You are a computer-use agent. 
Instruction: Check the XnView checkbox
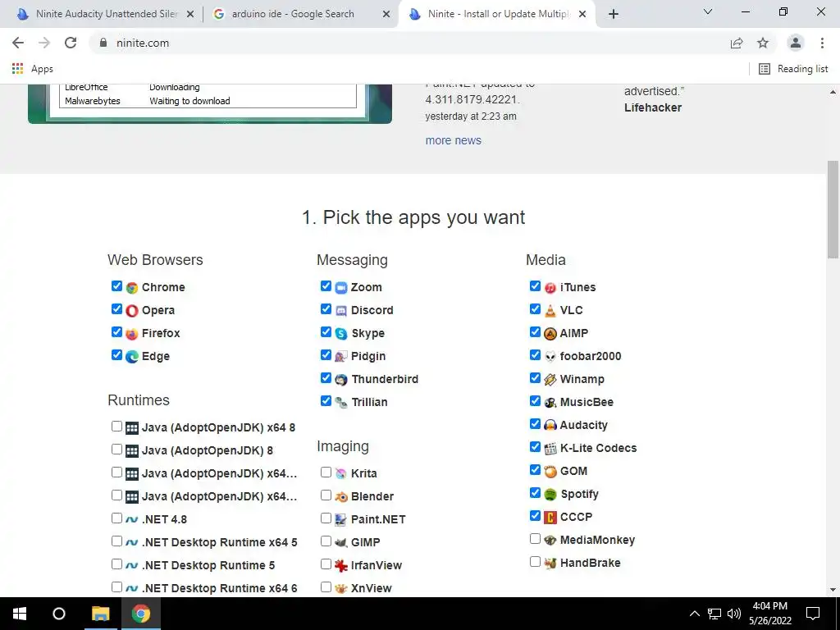(326, 587)
